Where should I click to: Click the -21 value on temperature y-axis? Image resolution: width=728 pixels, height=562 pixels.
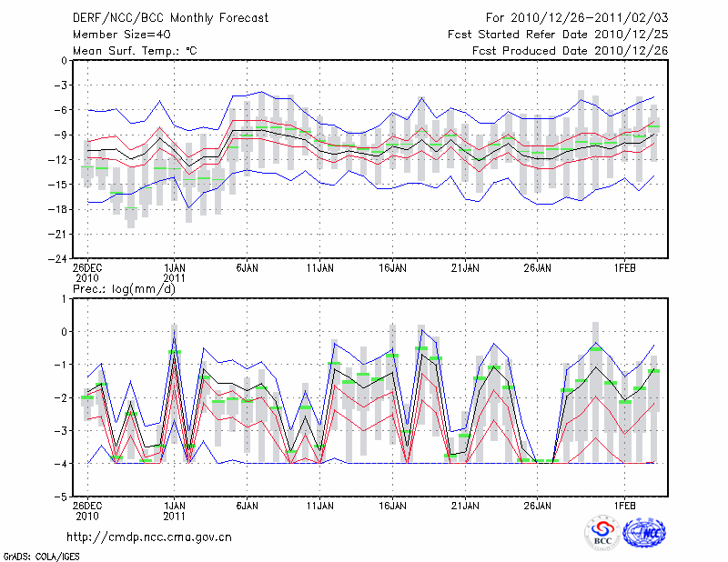tap(58, 234)
